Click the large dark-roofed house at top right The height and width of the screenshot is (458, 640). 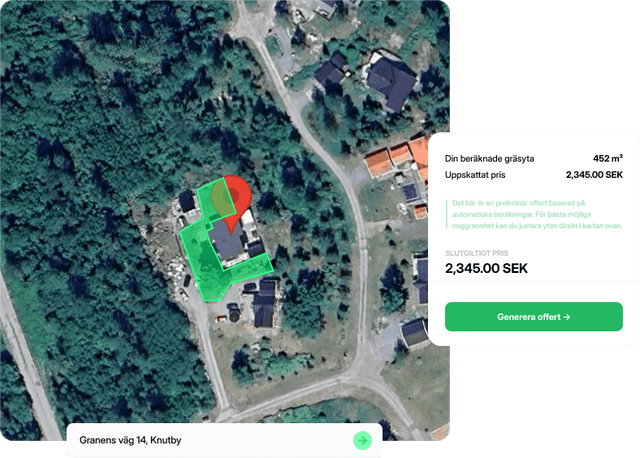(x=391, y=80)
